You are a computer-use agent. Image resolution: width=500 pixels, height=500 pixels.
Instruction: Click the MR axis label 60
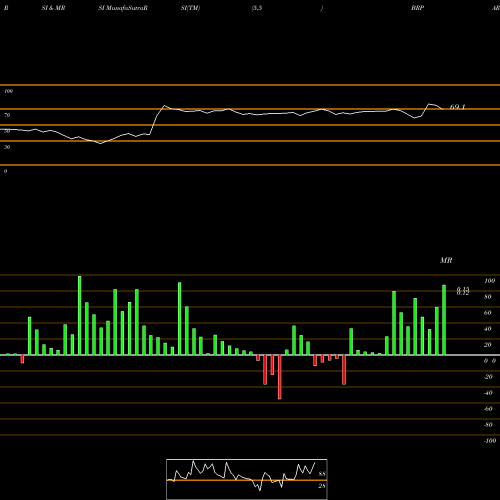488,313
